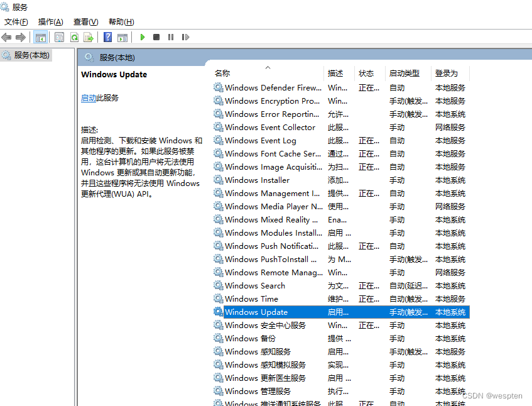
Task: Open the 查看(V) menu
Action: pyautogui.click(x=86, y=22)
